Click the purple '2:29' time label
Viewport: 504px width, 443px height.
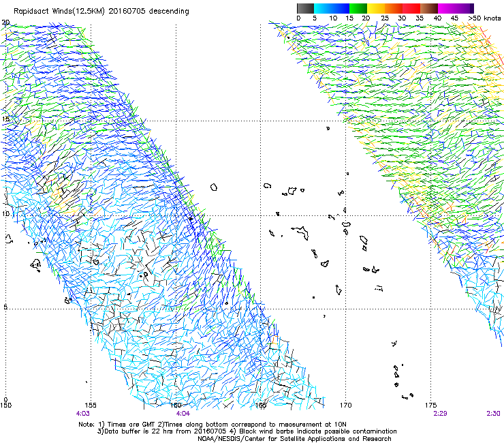pos(440,414)
